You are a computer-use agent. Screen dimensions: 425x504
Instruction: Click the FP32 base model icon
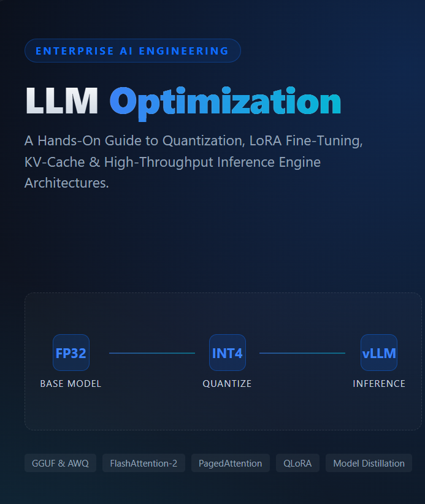tap(71, 353)
